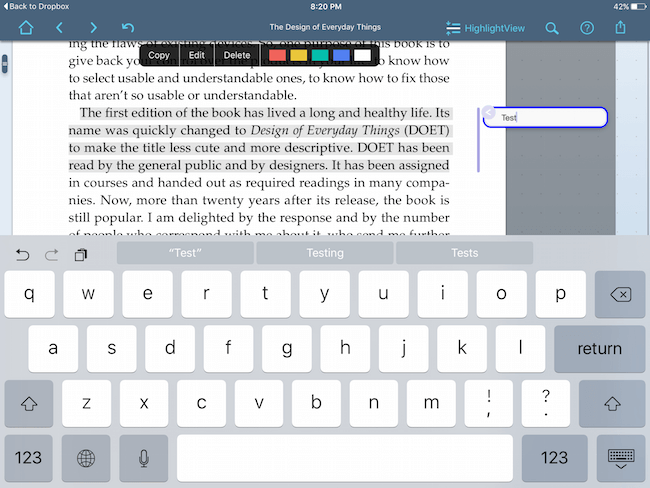This screenshot has width=650, height=488.
Task: Hide the keyboard with dismiss key
Action: click(x=621, y=458)
